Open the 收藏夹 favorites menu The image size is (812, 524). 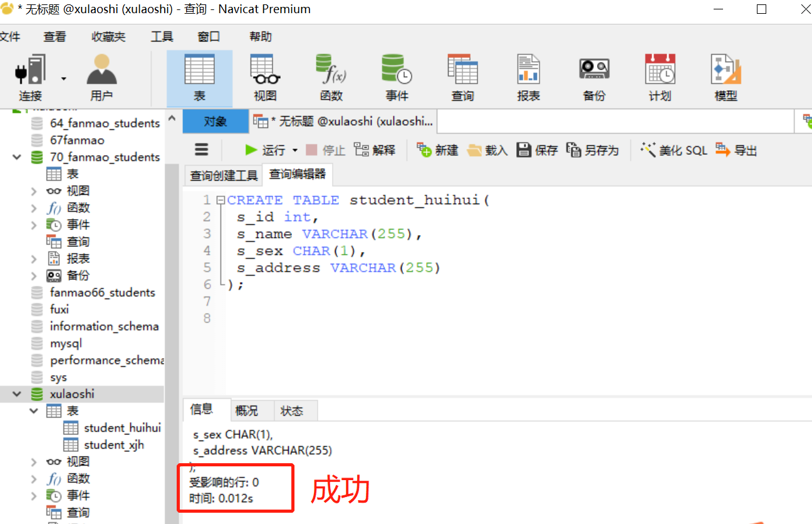108,37
